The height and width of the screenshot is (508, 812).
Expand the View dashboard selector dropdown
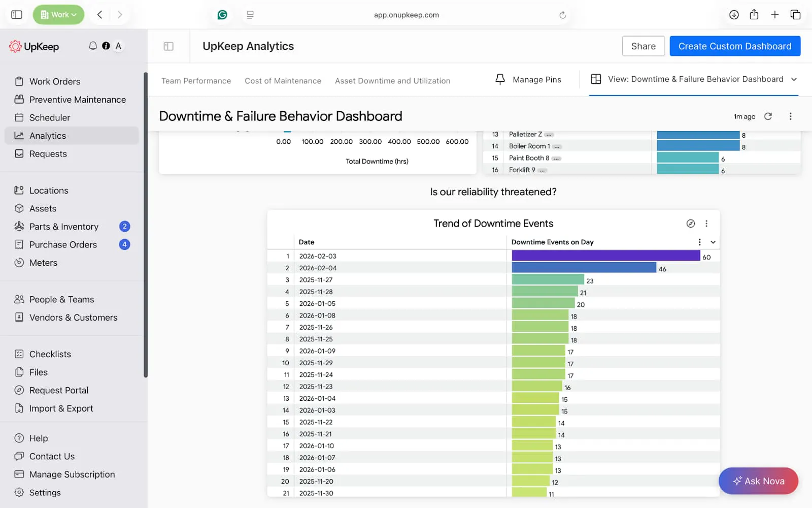tap(794, 79)
